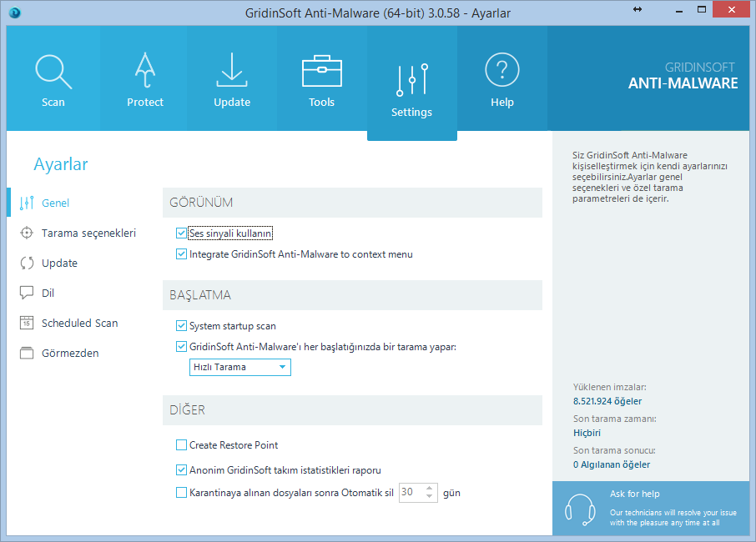Click Hiçbiri last scan time link
756x542 pixels.
pyautogui.click(x=587, y=433)
